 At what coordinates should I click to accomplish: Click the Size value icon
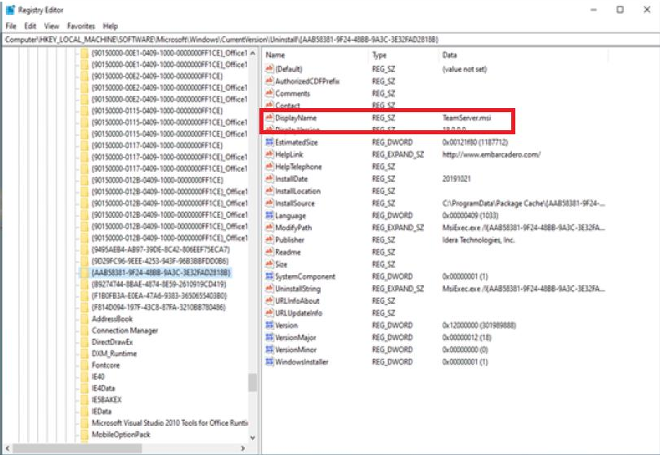(x=269, y=264)
